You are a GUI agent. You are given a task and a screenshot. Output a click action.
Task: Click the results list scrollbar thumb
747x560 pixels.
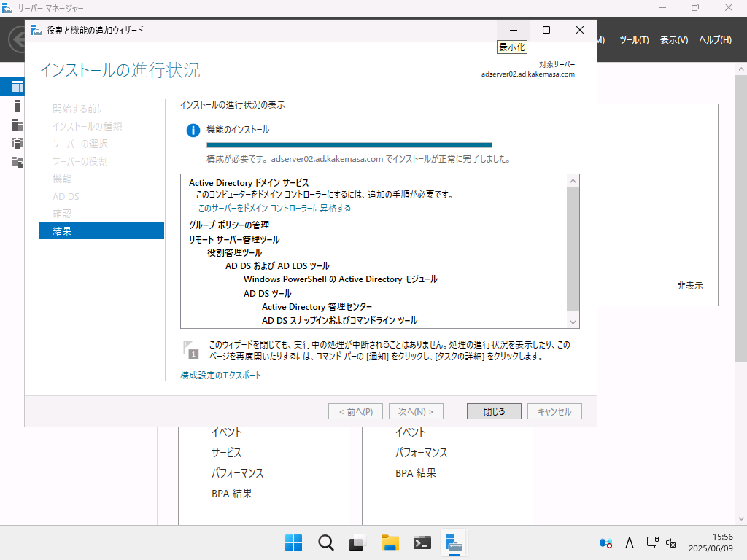click(x=573, y=248)
